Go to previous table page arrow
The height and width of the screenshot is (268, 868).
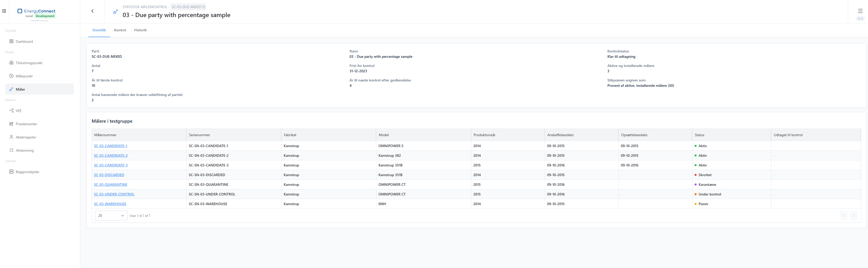click(x=843, y=216)
